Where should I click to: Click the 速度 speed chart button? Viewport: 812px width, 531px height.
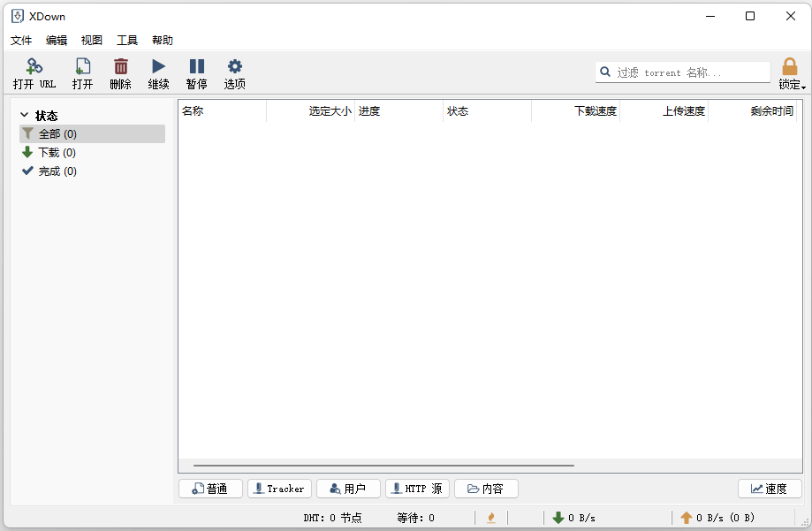pyautogui.click(x=769, y=488)
